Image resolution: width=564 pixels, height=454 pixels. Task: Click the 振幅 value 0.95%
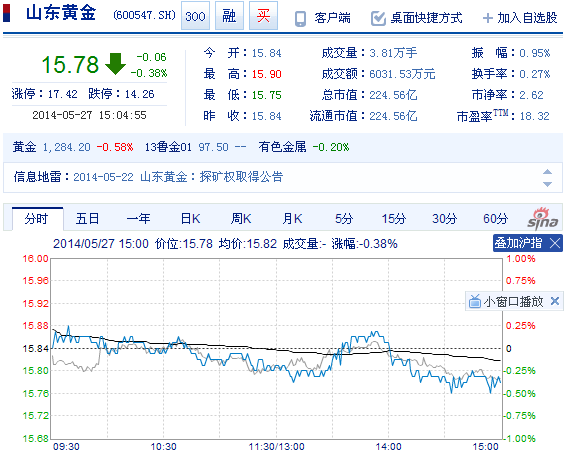(x=535, y=53)
